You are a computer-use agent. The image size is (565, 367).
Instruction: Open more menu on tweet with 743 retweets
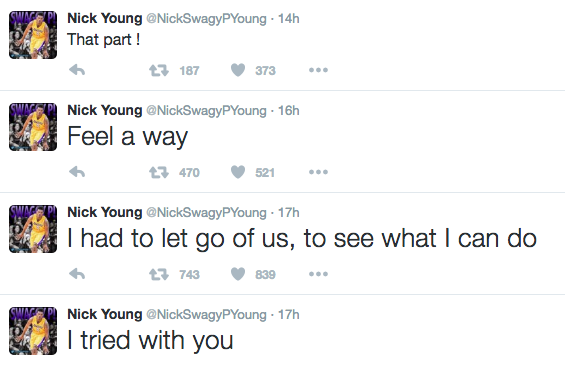coord(319,274)
